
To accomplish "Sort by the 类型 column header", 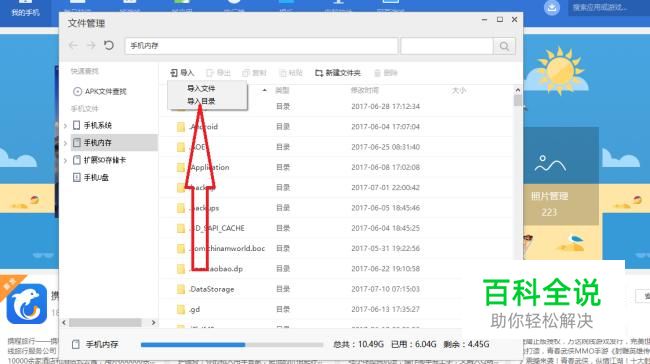I will pyautogui.click(x=282, y=90).
